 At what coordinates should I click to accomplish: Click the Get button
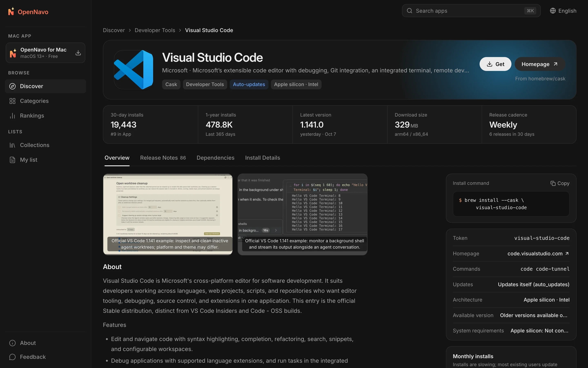[x=495, y=64]
